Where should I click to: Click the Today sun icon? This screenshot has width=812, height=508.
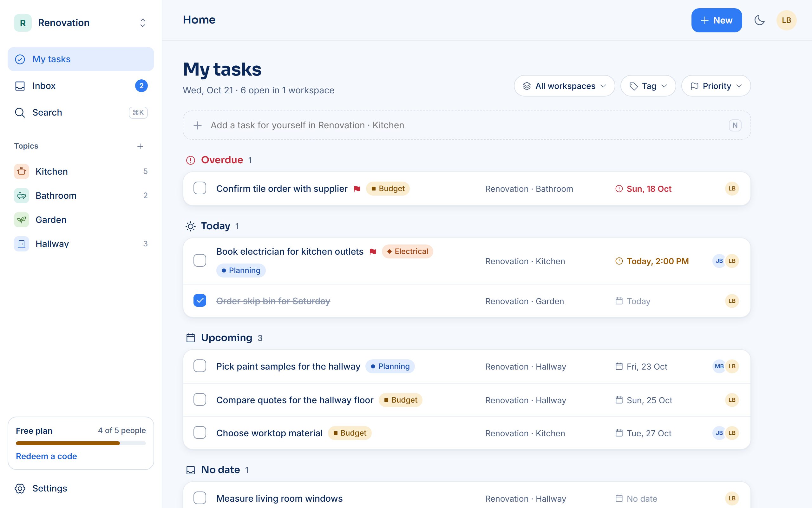(x=191, y=226)
